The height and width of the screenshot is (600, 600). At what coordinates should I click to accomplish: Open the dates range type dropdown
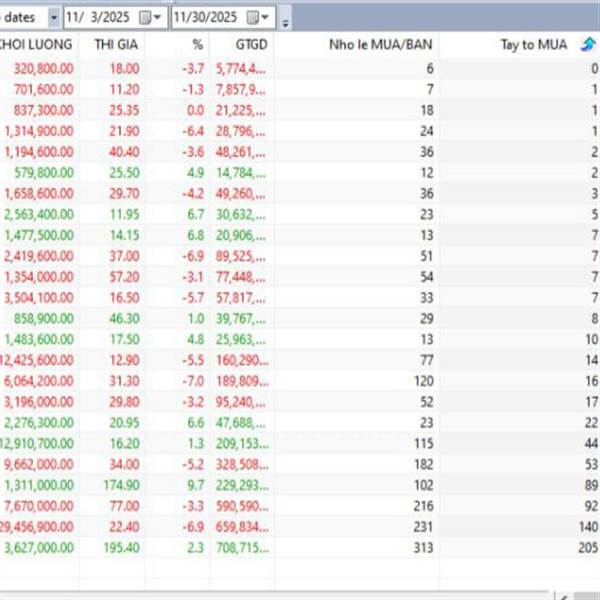tap(54, 18)
